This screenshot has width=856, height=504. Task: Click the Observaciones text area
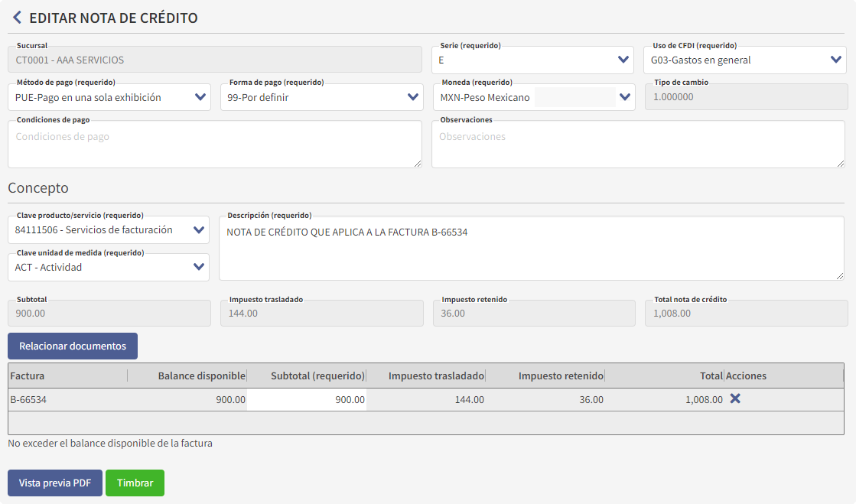click(x=639, y=144)
